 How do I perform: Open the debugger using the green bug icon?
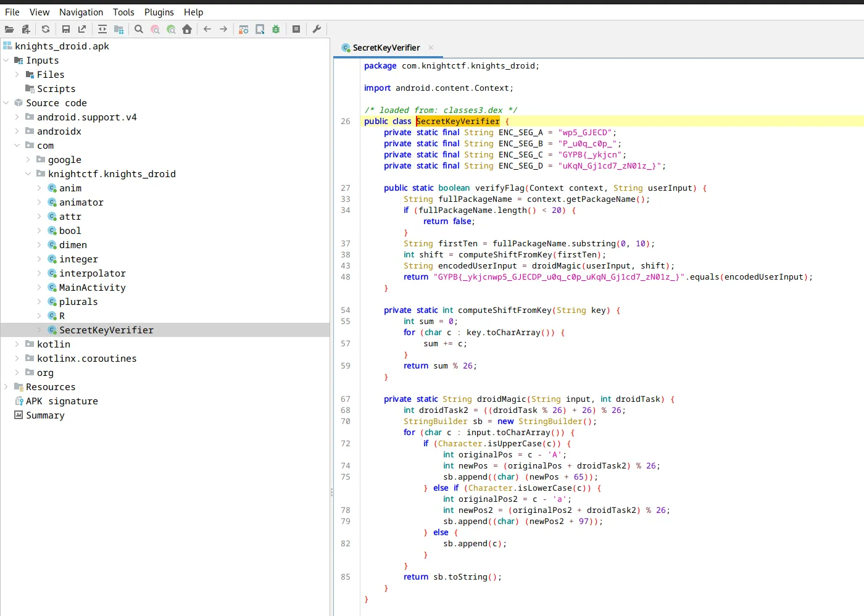(x=276, y=29)
